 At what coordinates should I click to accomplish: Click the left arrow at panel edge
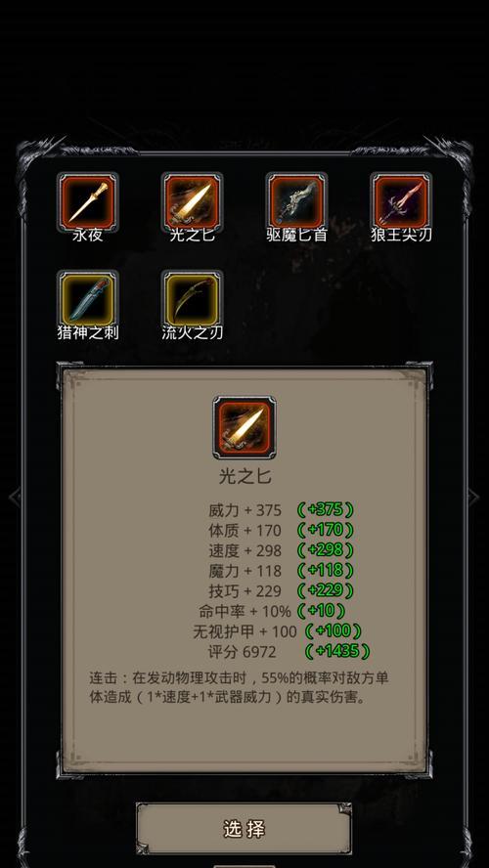pyautogui.click(x=15, y=496)
